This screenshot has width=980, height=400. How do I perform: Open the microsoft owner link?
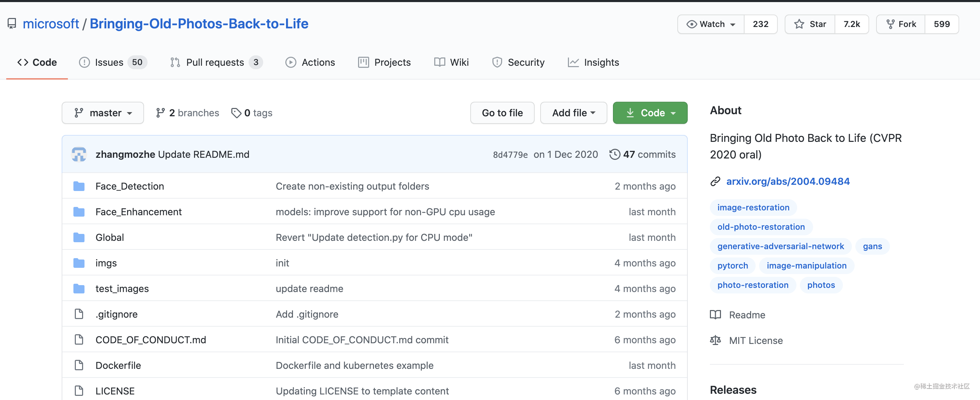coord(51,24)
